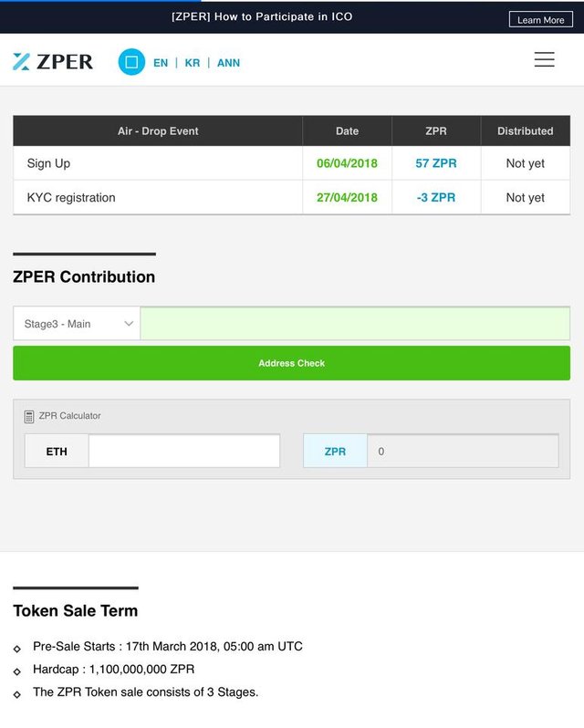Click the Learn More button
This screenshot has width=584, height=728.
540,20
